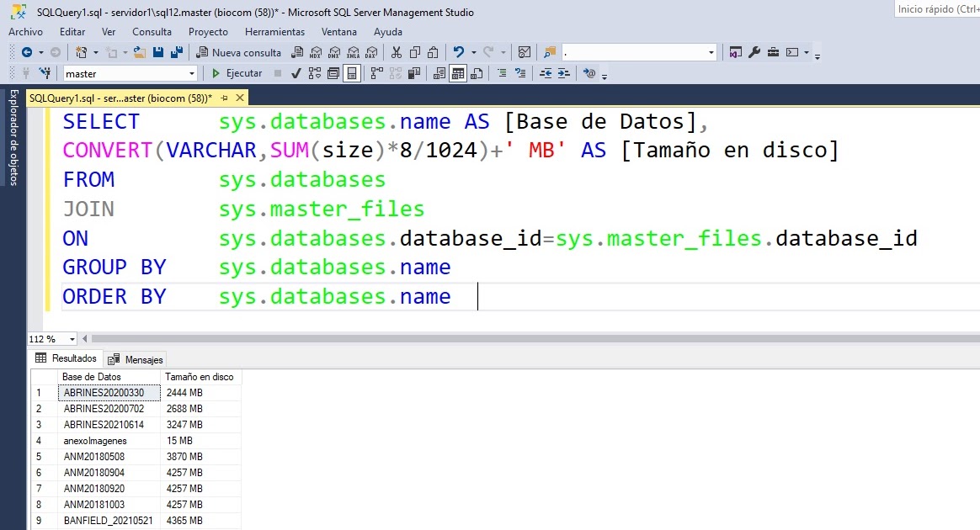Parse the query with the checkmark icon
The width and height of the screenshot is (980, 530).
pos(296,73)
